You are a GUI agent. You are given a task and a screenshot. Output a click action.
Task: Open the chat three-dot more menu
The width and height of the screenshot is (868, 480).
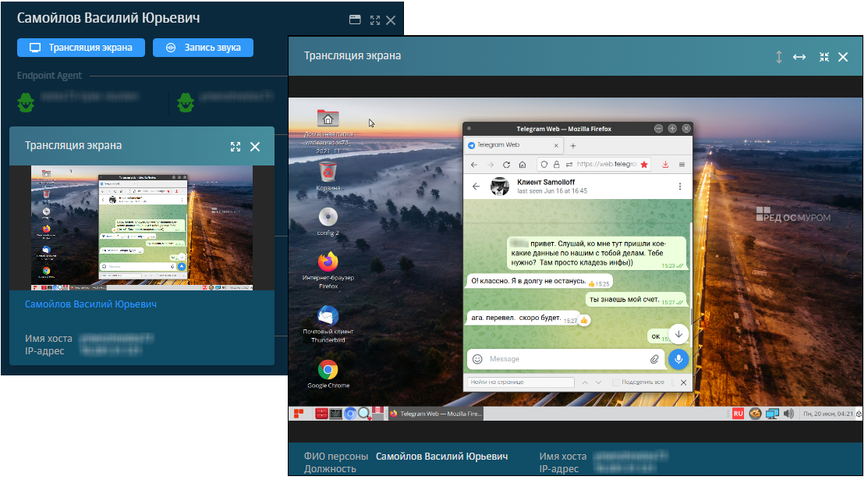click(x=680, y=187)
